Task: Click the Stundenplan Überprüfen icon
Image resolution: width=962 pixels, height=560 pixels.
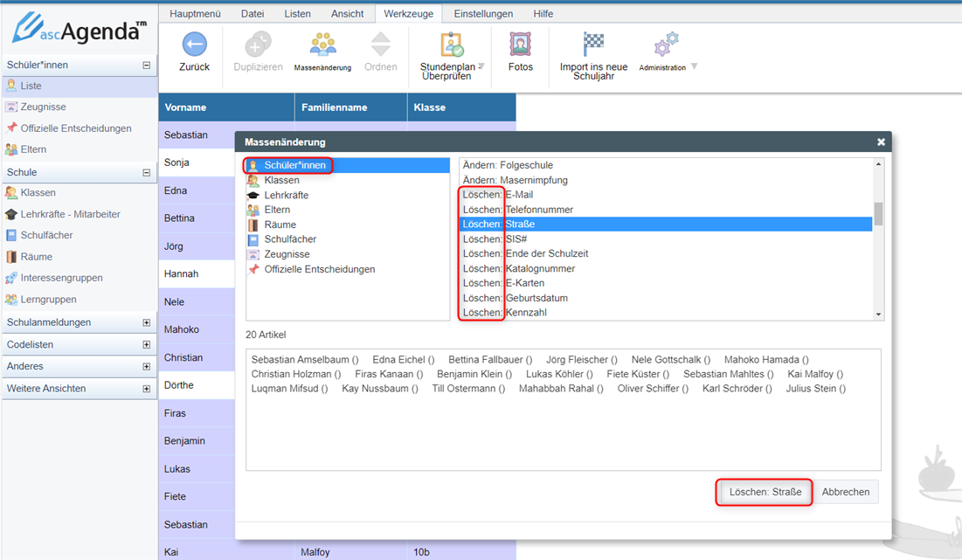Action: 452,45
